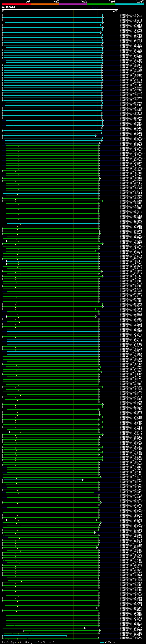This screenshot has height=644, width=146.
Task: Select hit UniRef100_P02362
Action: click(x=131, y=181)
